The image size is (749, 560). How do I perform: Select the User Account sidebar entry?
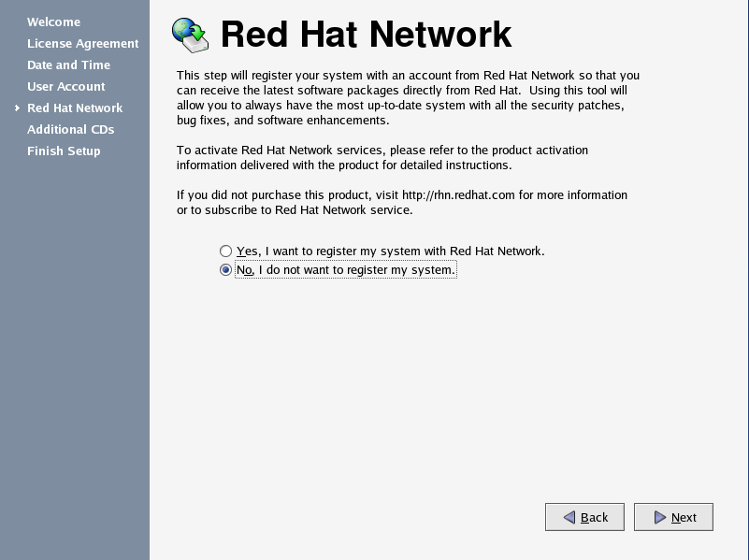[x=65, y=86]
